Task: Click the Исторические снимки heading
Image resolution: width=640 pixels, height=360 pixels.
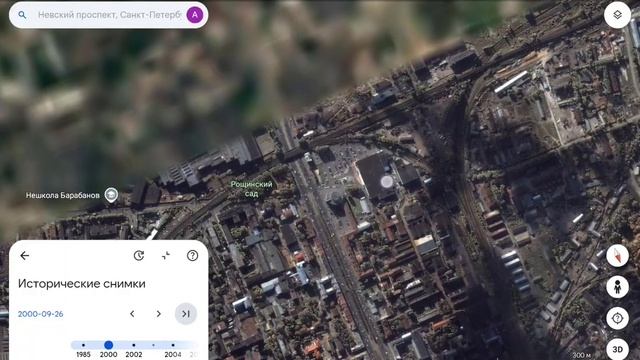Action: point(82,284)
